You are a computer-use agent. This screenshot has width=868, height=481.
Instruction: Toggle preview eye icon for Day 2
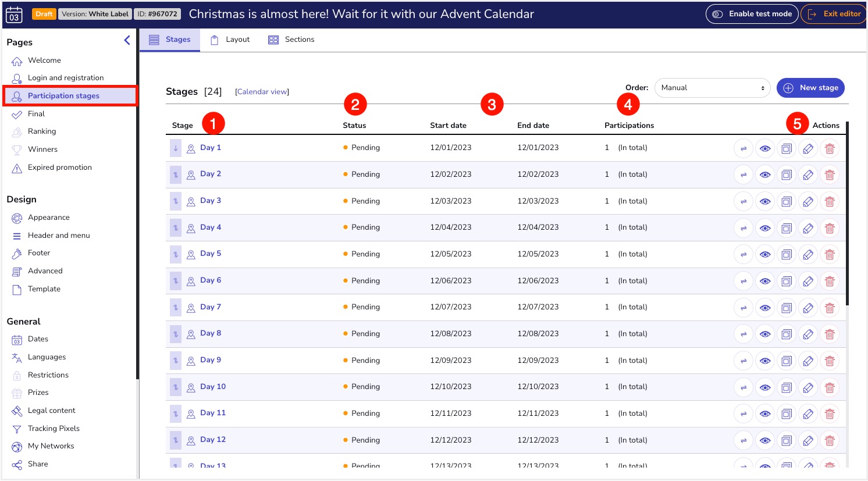765,174
